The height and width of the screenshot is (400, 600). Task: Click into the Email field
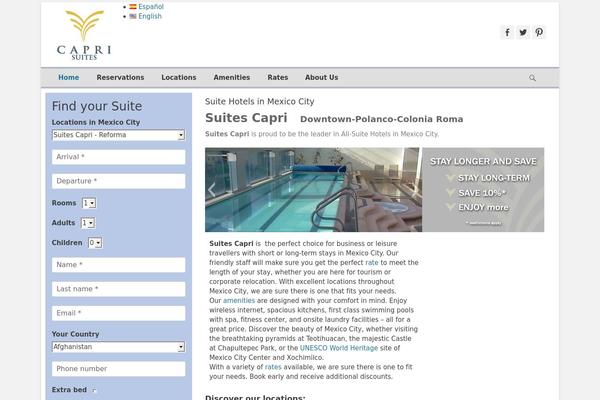coord(119,313)
